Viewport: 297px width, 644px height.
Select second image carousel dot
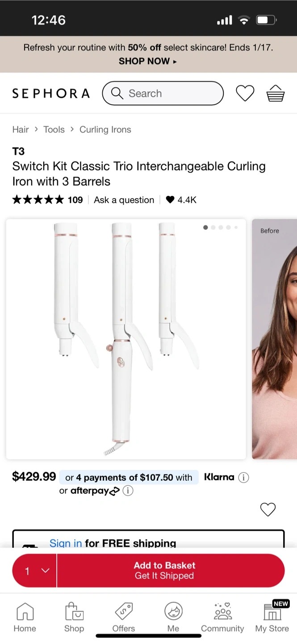point(213,228)
